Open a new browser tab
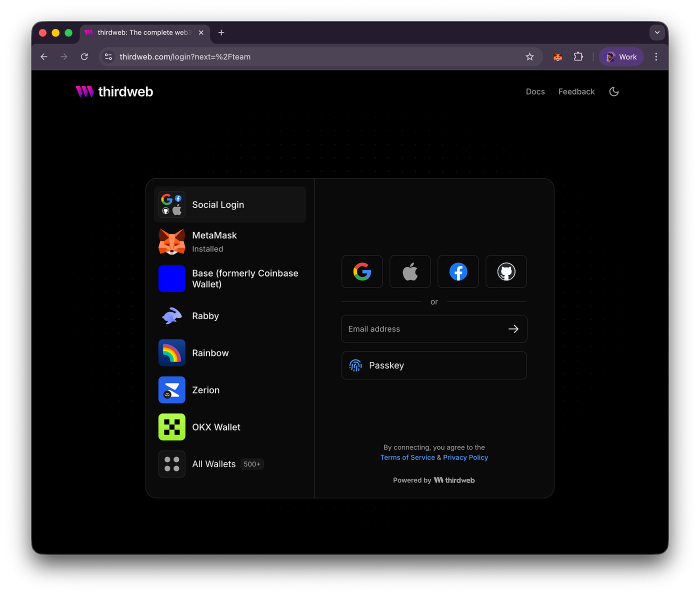Screen dimensions: 700x596 [221, 32]
